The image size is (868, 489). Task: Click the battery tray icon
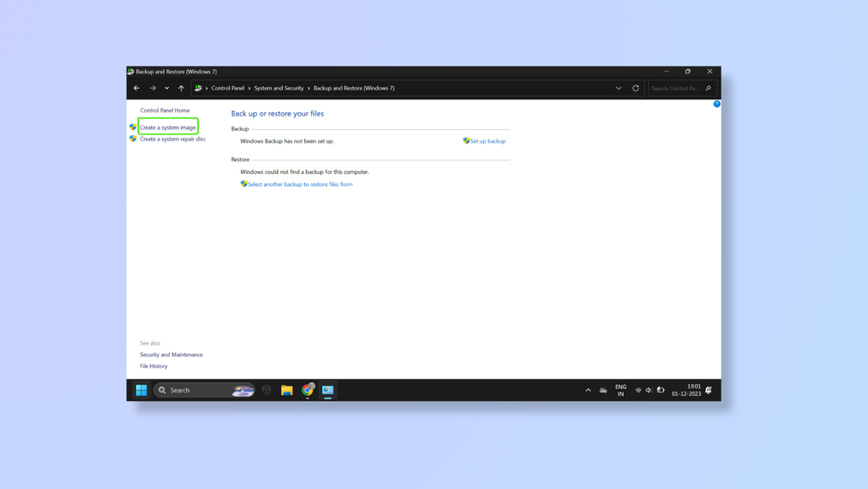(x=660, y=390)
